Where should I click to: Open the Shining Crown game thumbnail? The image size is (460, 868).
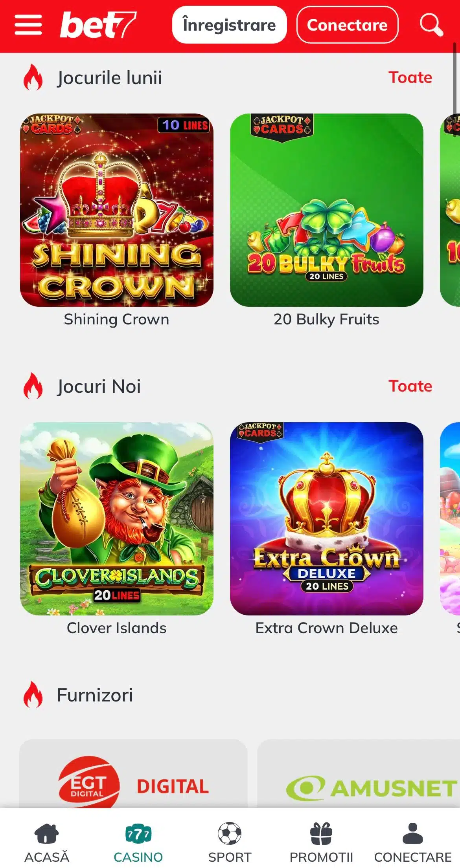pyautogui.click(x=117, y=210)
